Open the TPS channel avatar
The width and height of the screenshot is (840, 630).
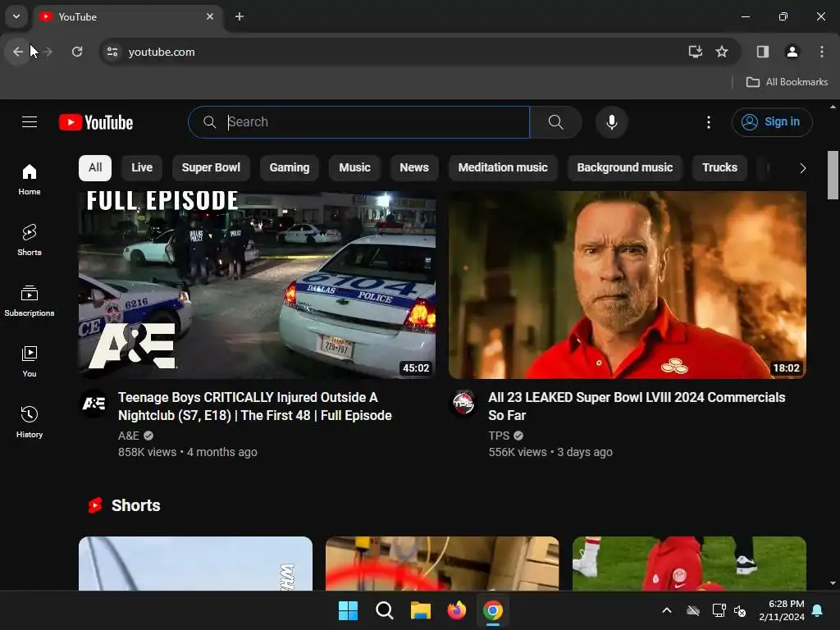click(x=463, y=404)
